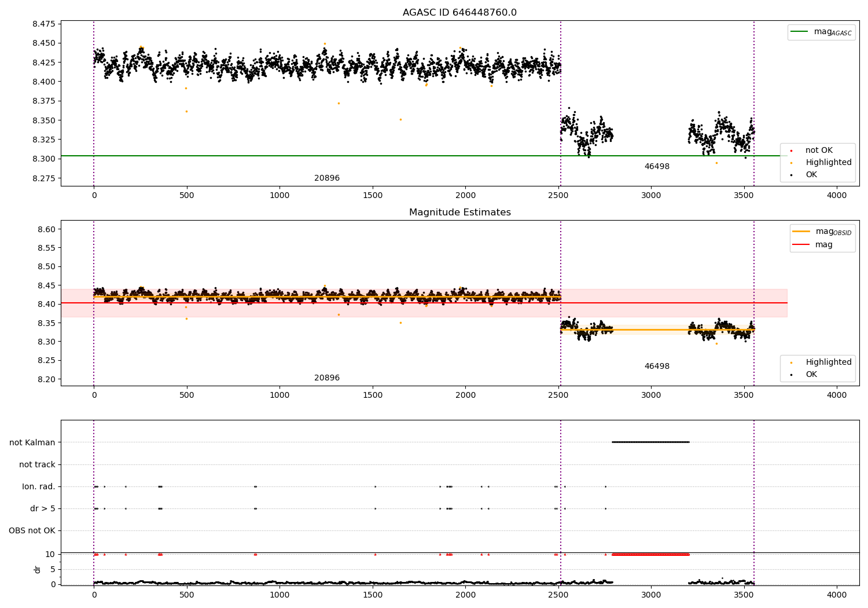Click the 8.60 tick on middle plot y-axis
Viewport: 868px width, 608px height.
coord(46,229)
